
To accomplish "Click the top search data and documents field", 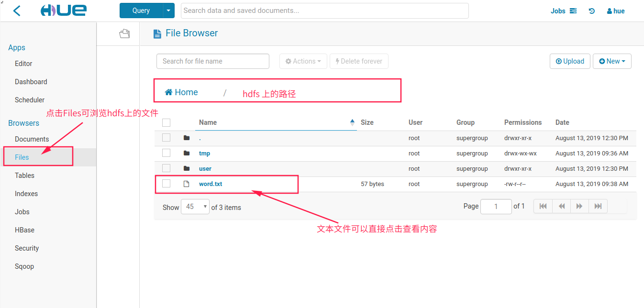I will point(325,11).
